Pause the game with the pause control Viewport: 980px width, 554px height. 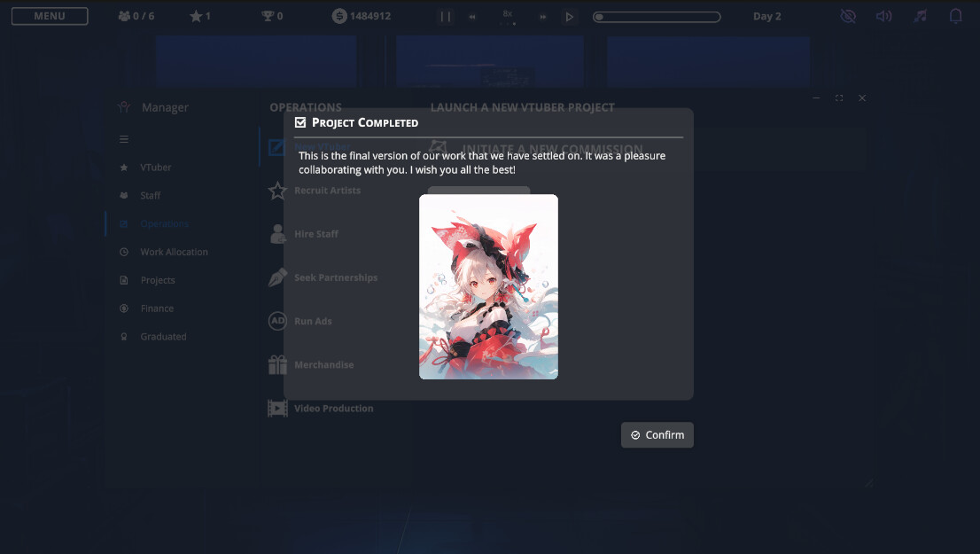pyautogui.click(x=444, y=15)
